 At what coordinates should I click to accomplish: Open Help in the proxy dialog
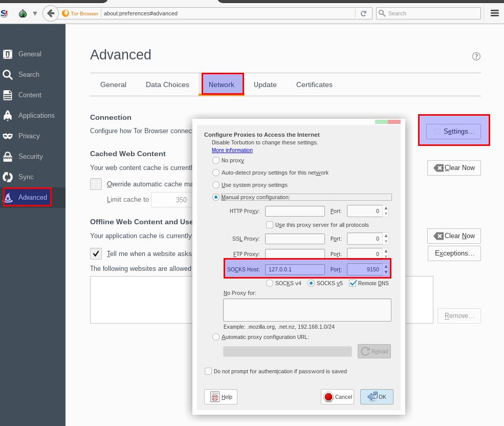(x=221, y=397)
